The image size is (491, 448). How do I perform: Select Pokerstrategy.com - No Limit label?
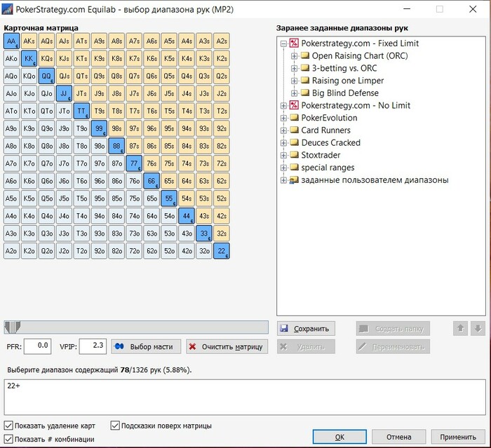(x=356, y=105)
